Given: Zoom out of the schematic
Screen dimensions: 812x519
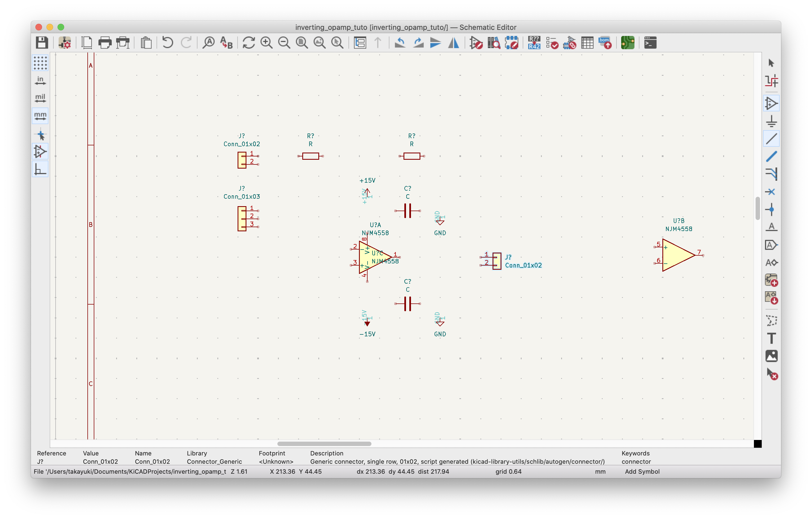Looking at the screenshot, I should click(284, 43).
